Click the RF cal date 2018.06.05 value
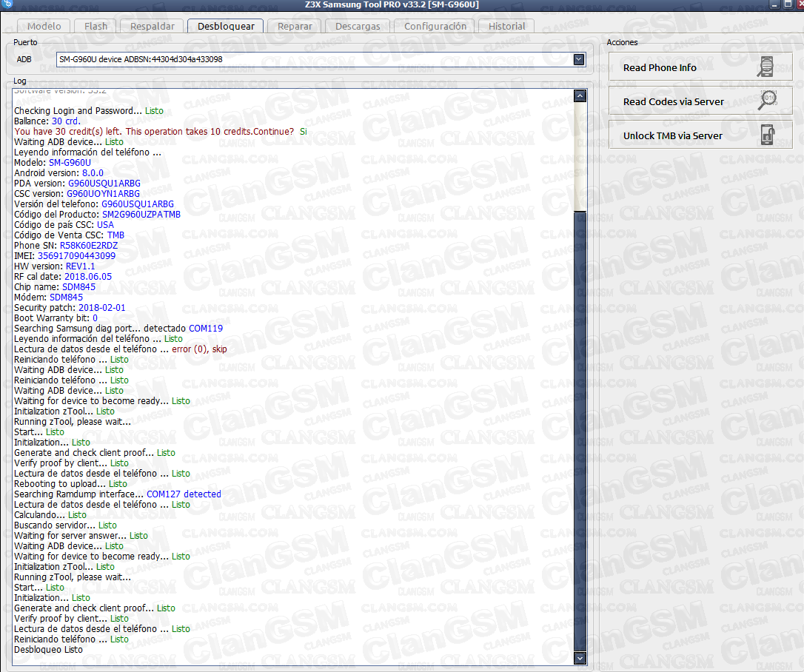 [87, 276]
